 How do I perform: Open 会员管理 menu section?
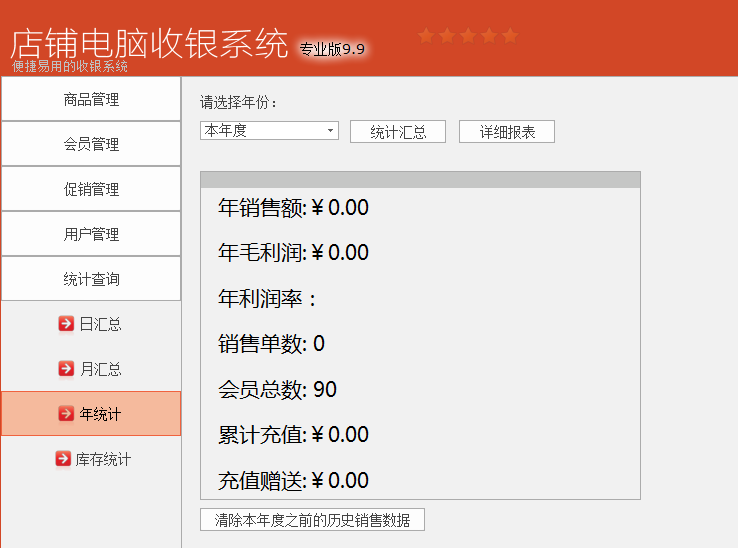coord(91,144)
